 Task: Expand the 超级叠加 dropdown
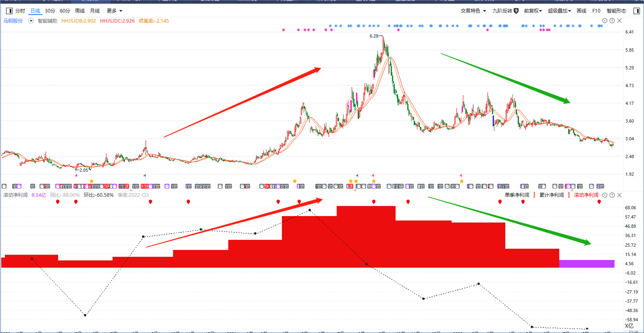[560, 11]
